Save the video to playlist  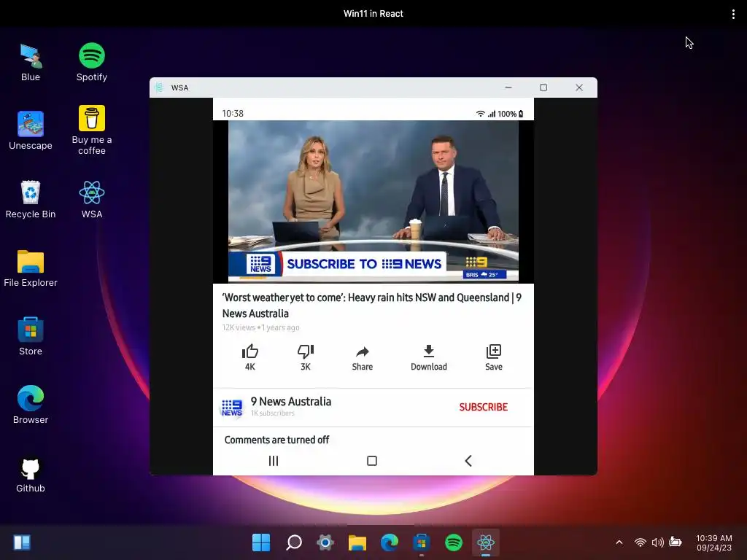click(494, 357)
